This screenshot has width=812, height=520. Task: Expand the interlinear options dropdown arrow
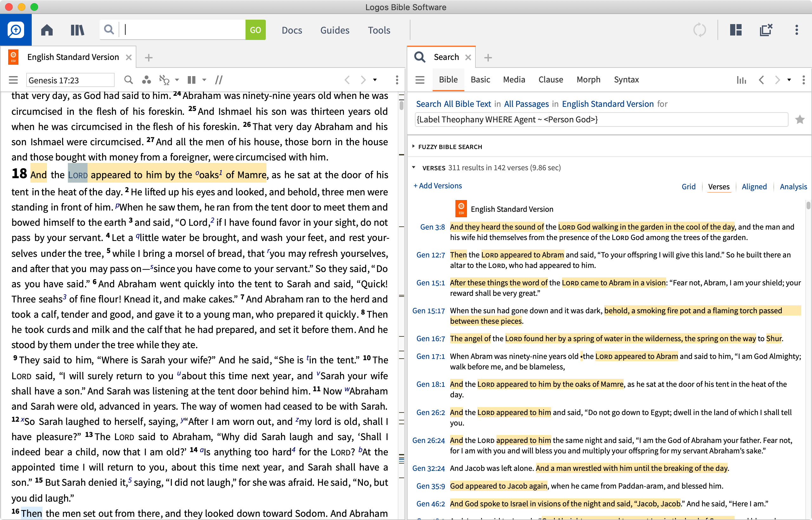coord(177,80)
